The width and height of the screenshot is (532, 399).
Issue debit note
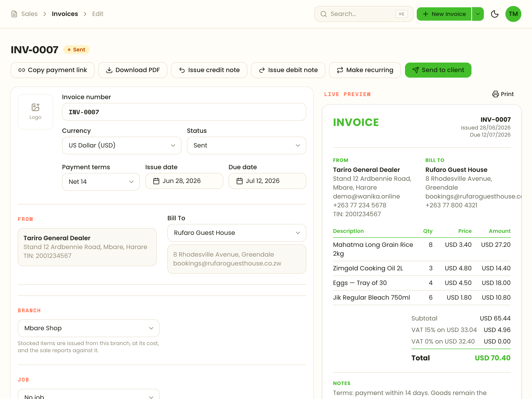[x=288, y=70]
